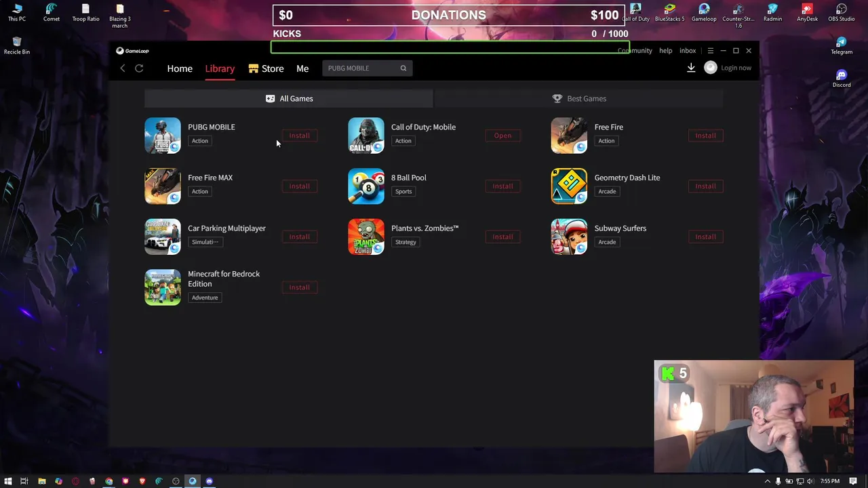The width and height of the screenshot is (868, 488).
Task: Click the Call of Duty: Mobile game icon
Action: pyautogui.click(x=366, y=136)
